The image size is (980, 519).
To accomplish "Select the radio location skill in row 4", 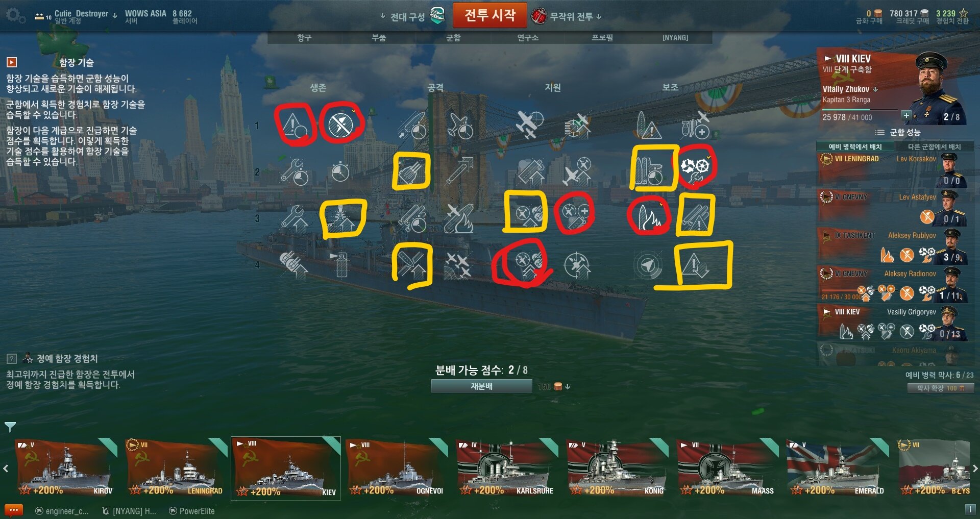I will coord(648,266).
